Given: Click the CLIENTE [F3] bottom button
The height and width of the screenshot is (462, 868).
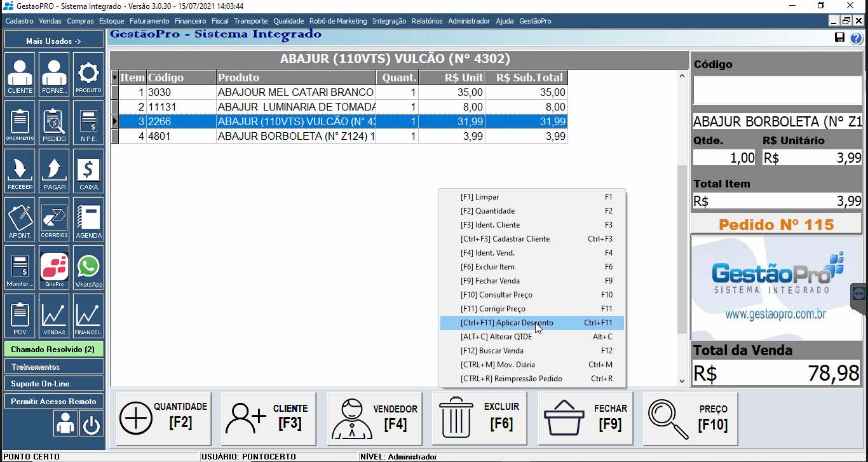Looking at the screenshot, I should click(269, 419).
